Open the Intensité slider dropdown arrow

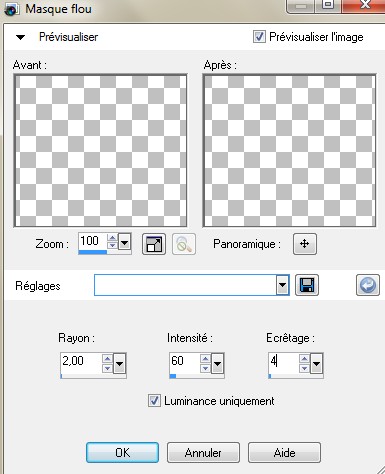click(x=217, y=363)
